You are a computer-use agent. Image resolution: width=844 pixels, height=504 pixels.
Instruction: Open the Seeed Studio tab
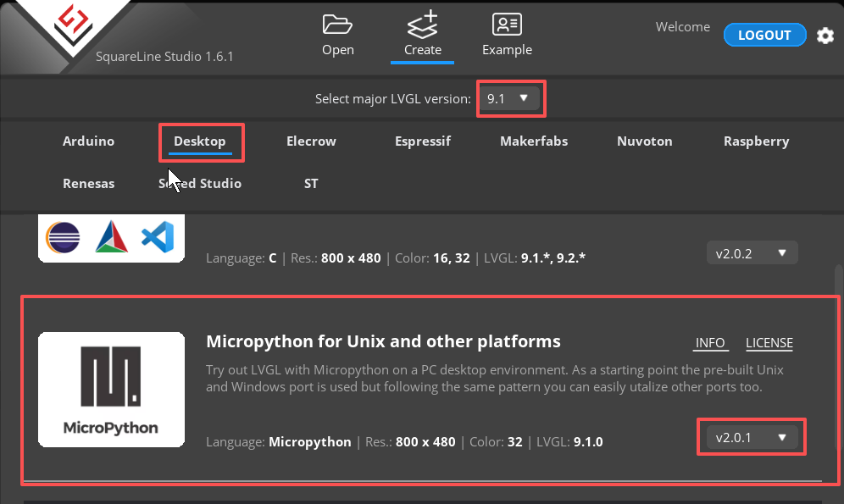pyautogui.click(x=200, y=184)
